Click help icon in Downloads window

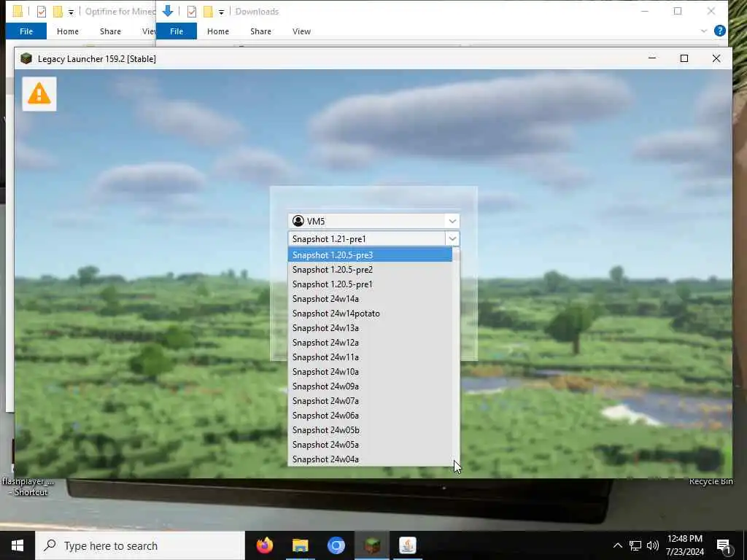(720, 31)
